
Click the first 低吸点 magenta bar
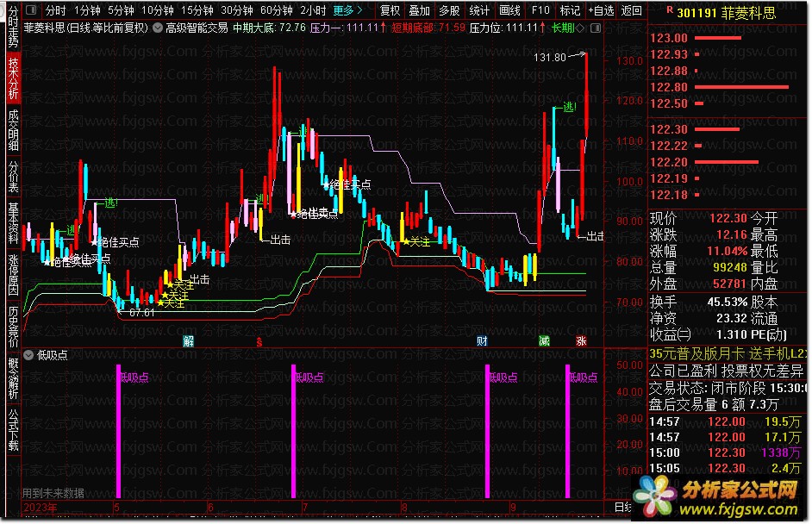coord(119,431)
